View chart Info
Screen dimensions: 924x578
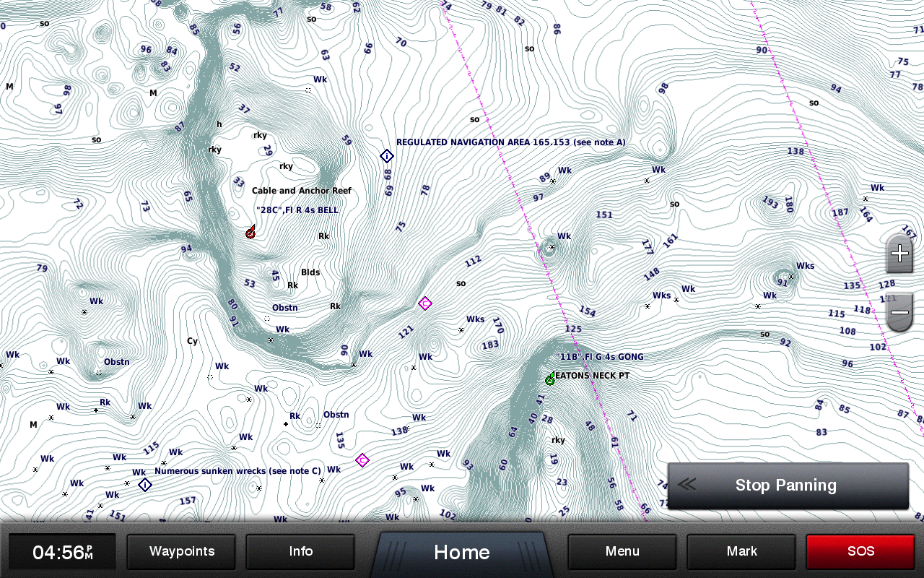[300, 551]
